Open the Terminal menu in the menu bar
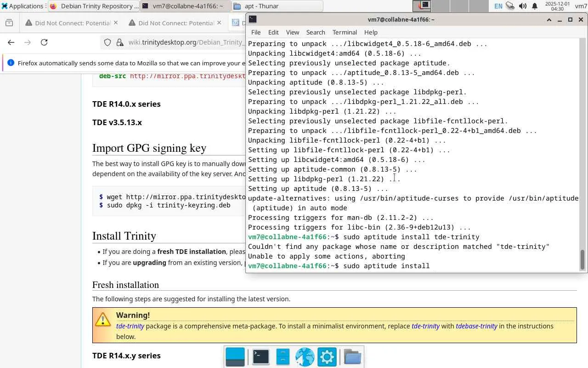588x368 pixels. tap(345, 32)
